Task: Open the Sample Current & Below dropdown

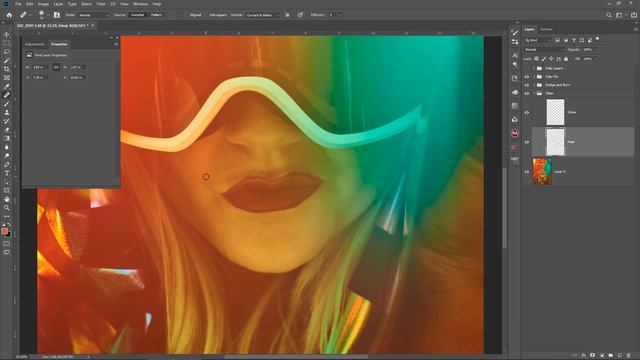Action: point(262,15)
